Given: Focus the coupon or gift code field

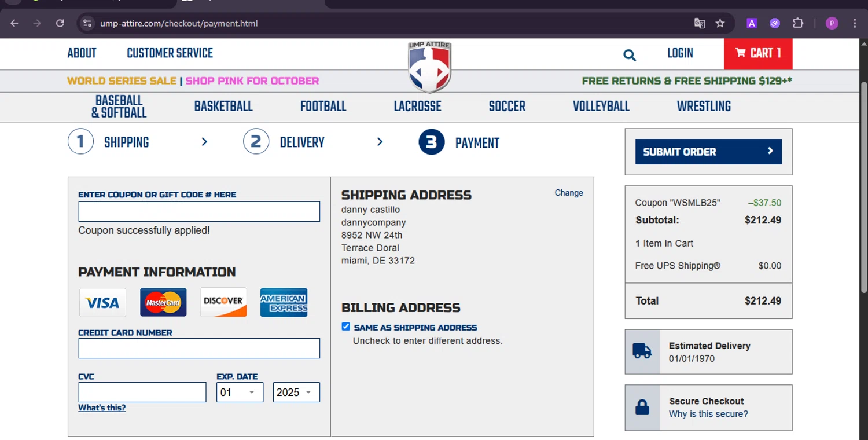Looking at the screenshot, I should 199,211.
